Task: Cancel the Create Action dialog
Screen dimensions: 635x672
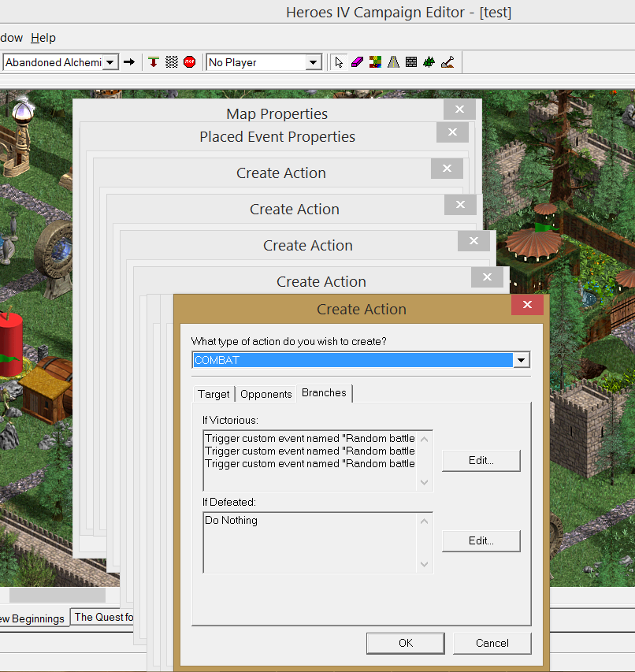Action: pos(492,643)
